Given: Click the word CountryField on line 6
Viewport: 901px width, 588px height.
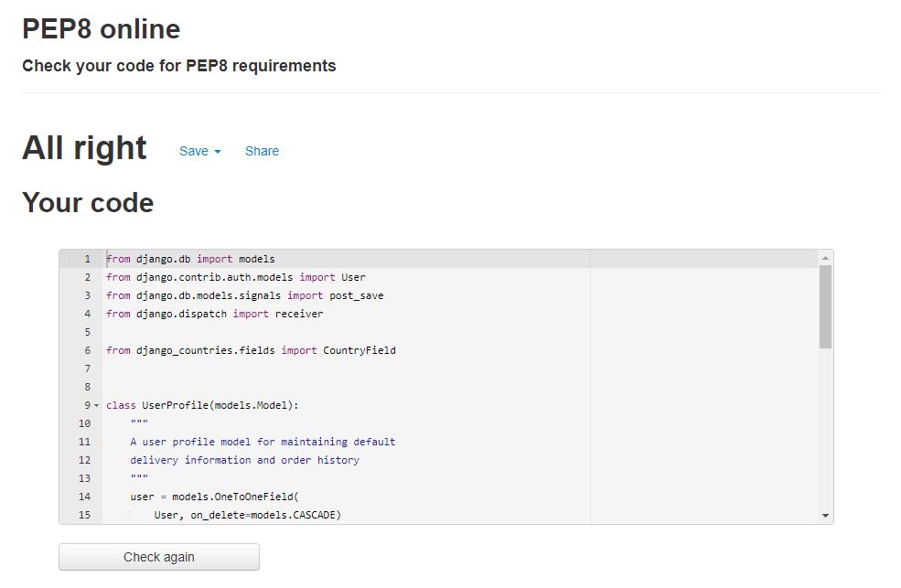Looking at the screenshot, I should (361, 350).
